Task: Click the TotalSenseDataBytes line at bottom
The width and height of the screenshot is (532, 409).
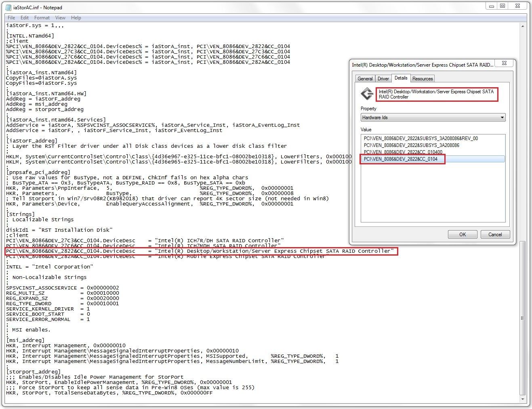Action: (x=109, y=393)
